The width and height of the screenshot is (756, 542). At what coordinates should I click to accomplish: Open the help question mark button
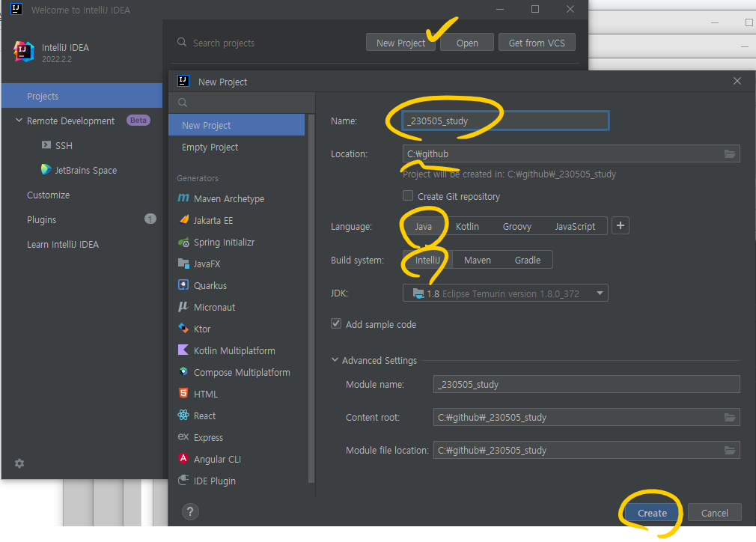click(190, 511)
